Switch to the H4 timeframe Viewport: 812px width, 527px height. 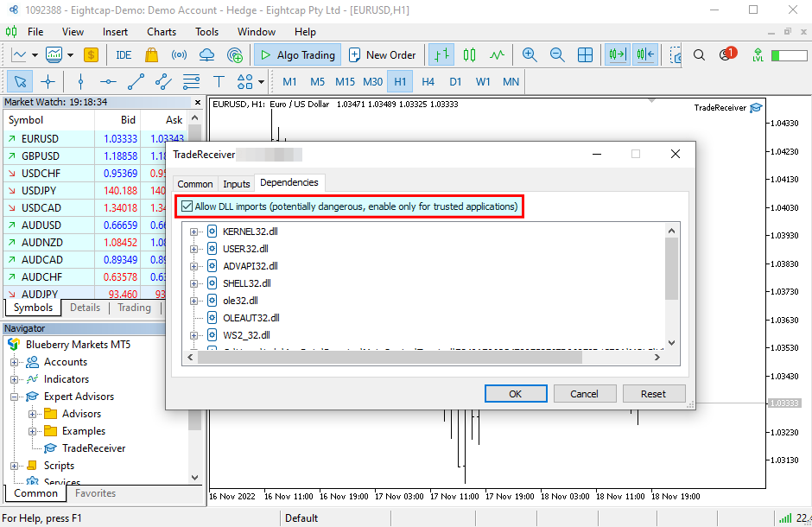click(x=428, y=82)
